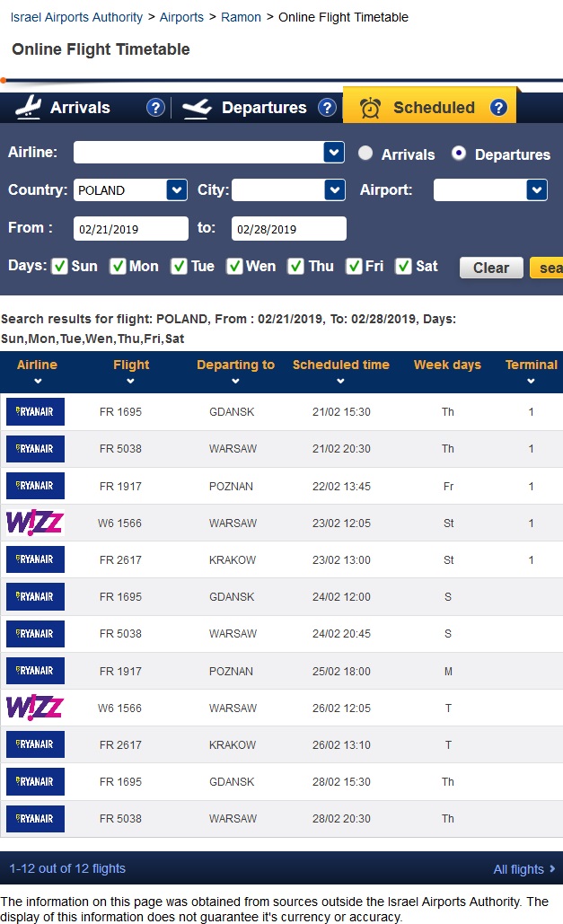Image resolution: width=563 pixels, height=924 pixels.
Task: Click POZNAN destination on 22/02 row
Action: pos(231,486)
